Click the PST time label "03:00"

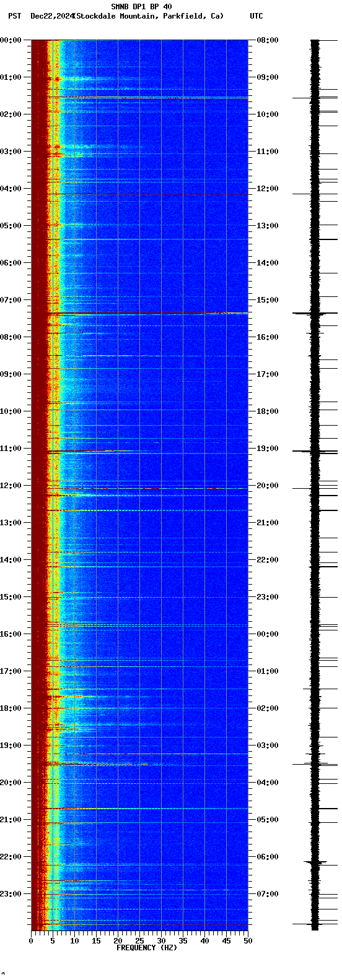pyautogui.click(x=11, y=152)
